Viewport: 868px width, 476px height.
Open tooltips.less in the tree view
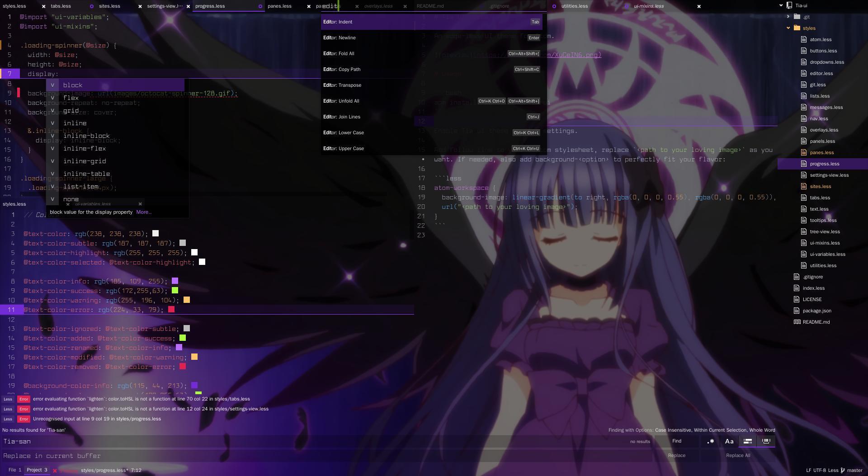(823, 220)
